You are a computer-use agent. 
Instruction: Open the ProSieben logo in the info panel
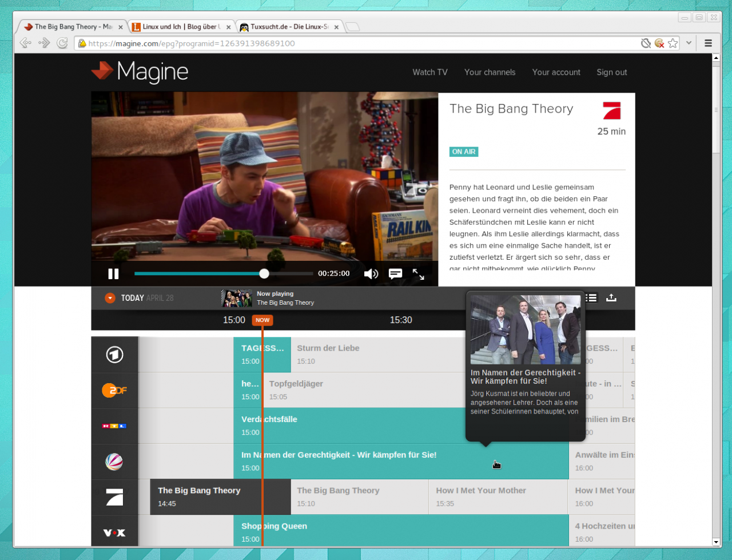tap(611, 110)
